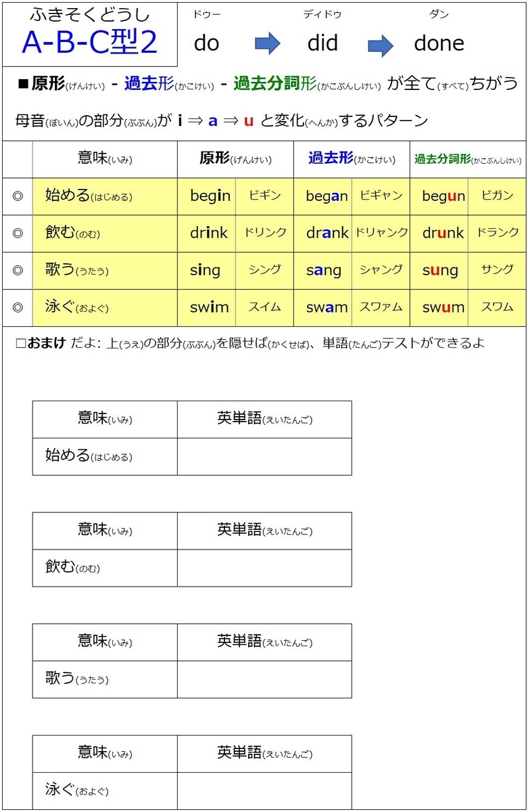The width and height of the screenshot is (528, 812).
Task: Click the katakana スワム
Action: (497, 307)
